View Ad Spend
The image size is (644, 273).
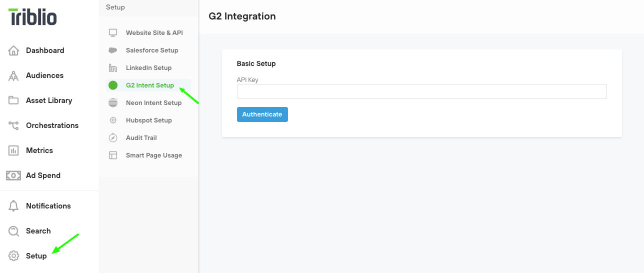[x=43, y=175]
